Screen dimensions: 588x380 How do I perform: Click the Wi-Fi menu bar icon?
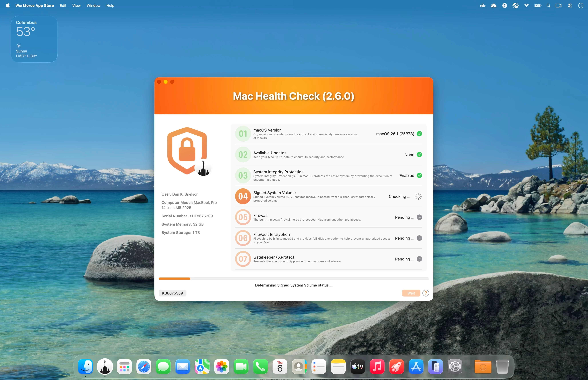pyautogui.click(x=526, y=5)
